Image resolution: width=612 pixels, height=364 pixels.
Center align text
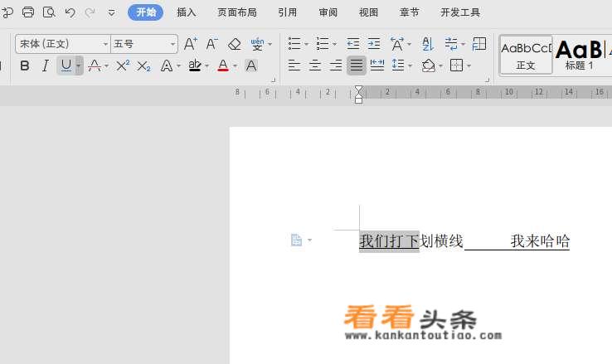coord(315,66)
